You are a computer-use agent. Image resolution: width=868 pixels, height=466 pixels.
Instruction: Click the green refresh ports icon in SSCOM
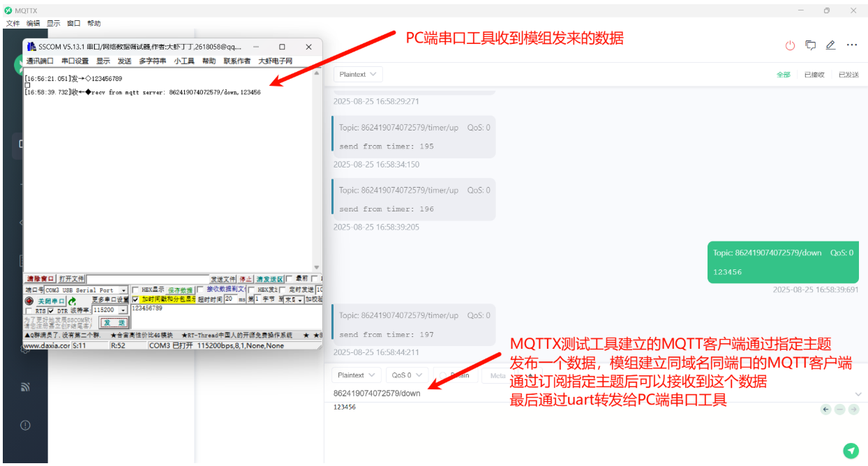pyautogui.click(x=72, y=301)
